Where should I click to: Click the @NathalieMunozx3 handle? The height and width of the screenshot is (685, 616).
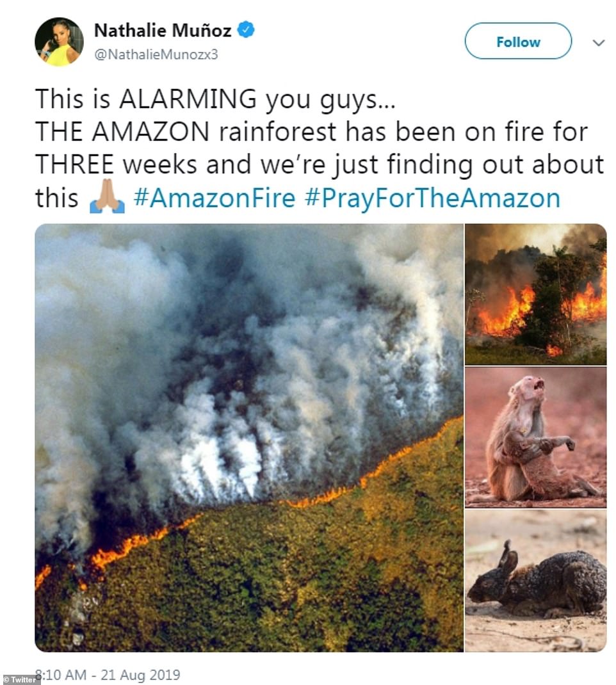(x=156, y=54)
